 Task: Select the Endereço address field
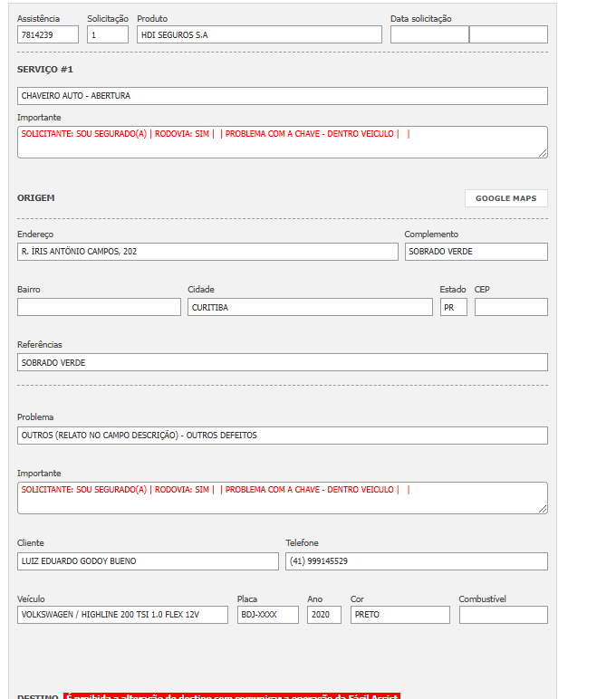point(207,252)
